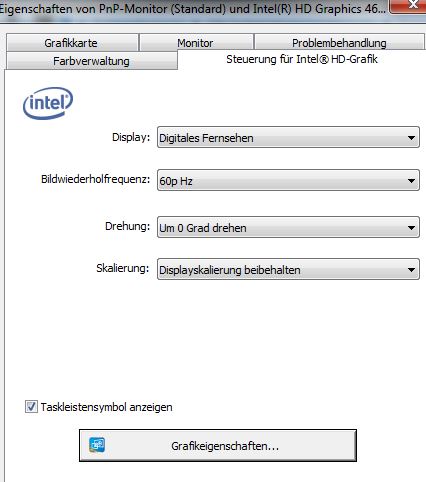Click the Grafikeigenschaften... button
426x482 pixels.
(218, 445)
